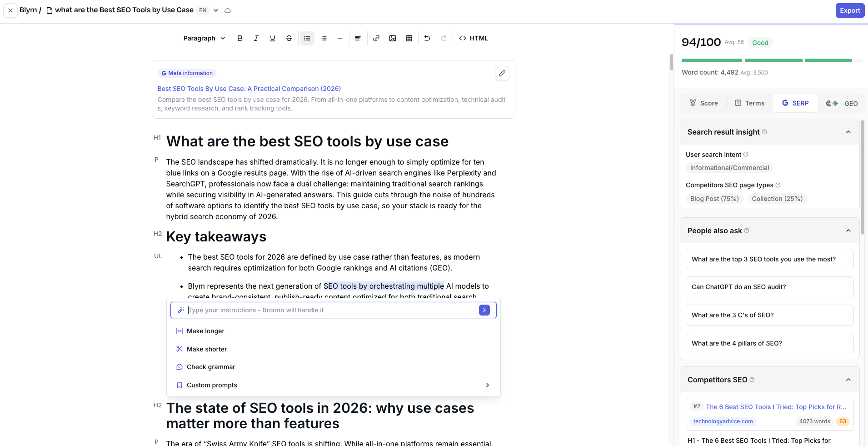The width and height of the screenshot is (868, 446).
Task: Click the editor vertical scrollbar
Action: pos(671,62)
